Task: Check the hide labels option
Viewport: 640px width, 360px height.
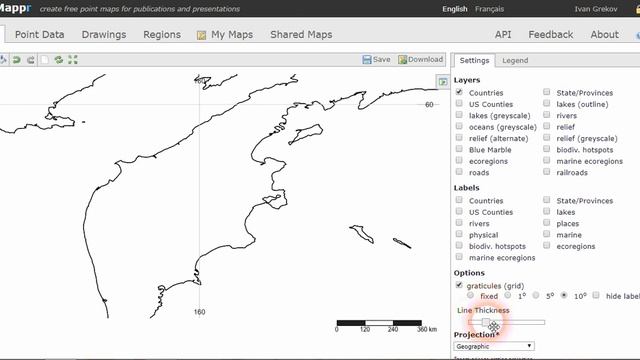Action: [x=596, y=295]
